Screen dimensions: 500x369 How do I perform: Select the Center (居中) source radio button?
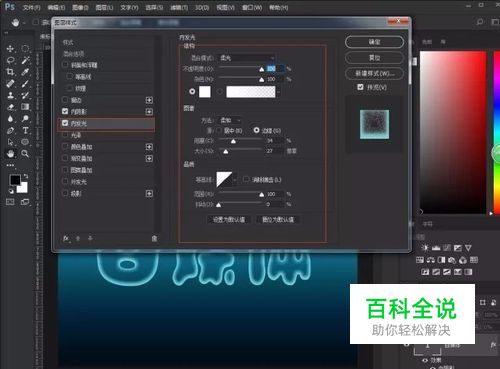(x=219, y=130)
